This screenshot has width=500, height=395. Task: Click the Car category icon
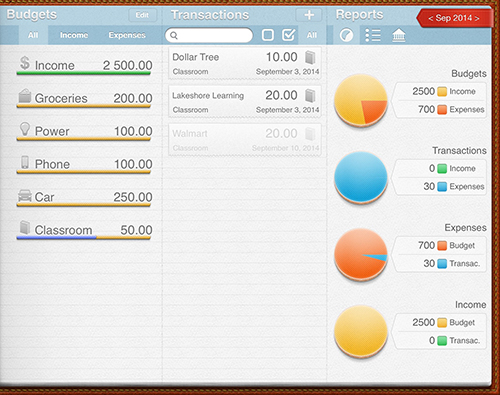(25, 196)
